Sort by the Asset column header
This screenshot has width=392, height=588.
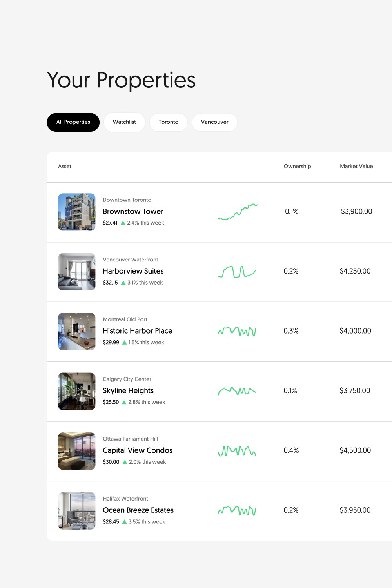[x=65, y=166]
